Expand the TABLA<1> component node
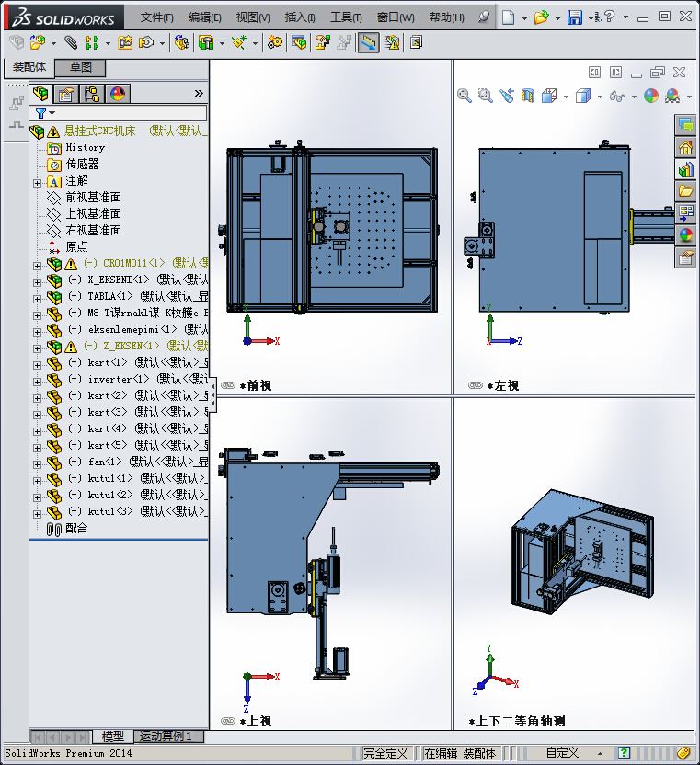The height and width of the screenshot is (765, 700). pyautogui.click(x=37, y=299)
